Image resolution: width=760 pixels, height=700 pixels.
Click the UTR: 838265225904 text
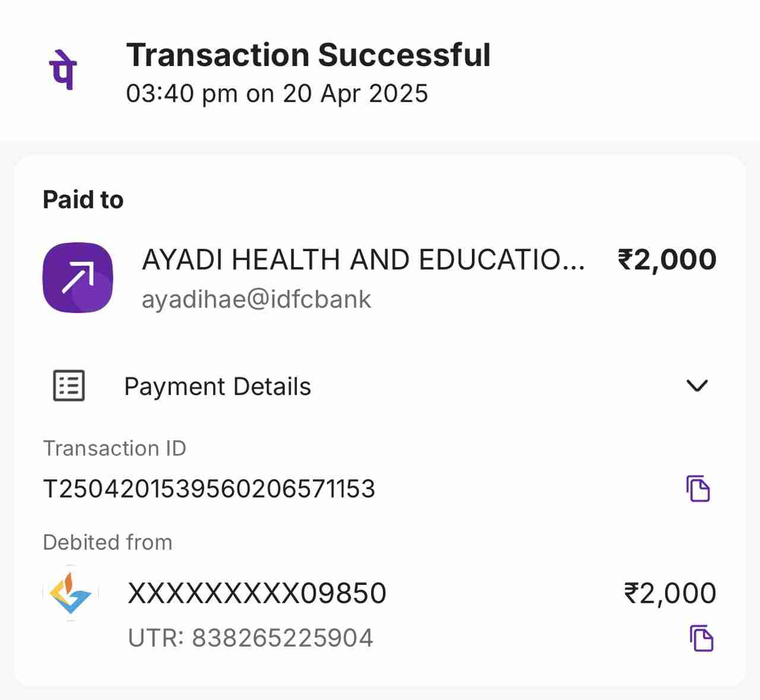pyautogui.click(x=251, y=638)
